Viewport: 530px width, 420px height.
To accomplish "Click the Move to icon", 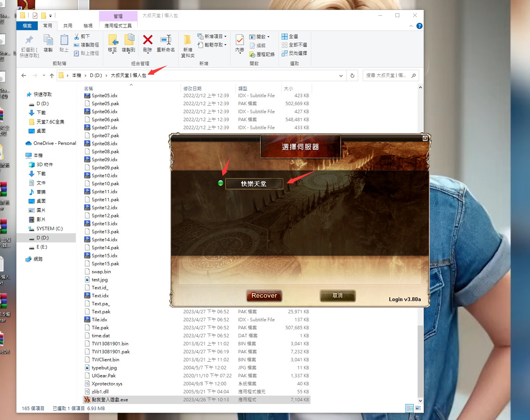I will [x=113, y=40].
